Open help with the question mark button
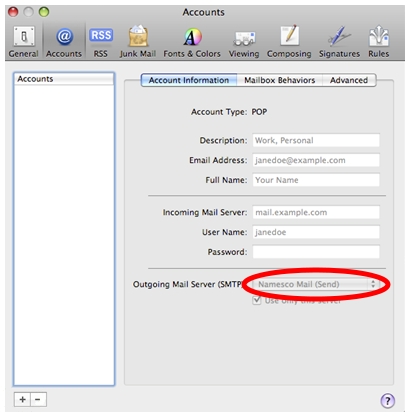Screen dimensions: 411x417 tap(387, 400)
